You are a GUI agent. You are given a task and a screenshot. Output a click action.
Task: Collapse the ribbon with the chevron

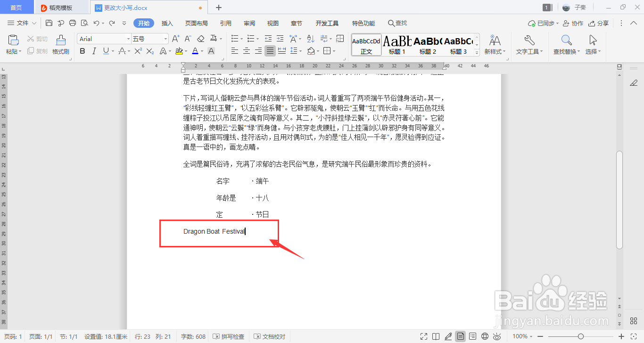[633, 23]
